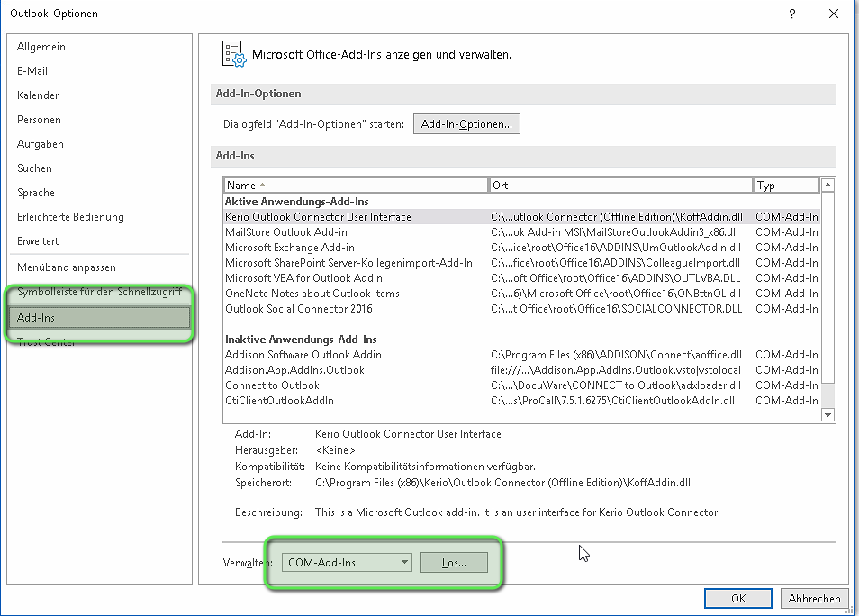Click the Office Add-Ins header icon
The width and height of the screenshot is (859, 616).
232,54
